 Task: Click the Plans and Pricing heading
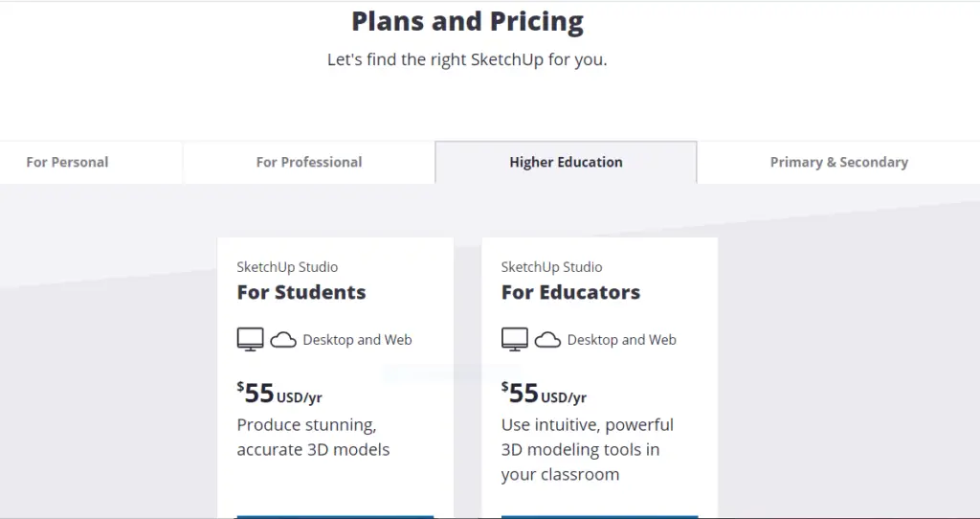pos(467,21)
